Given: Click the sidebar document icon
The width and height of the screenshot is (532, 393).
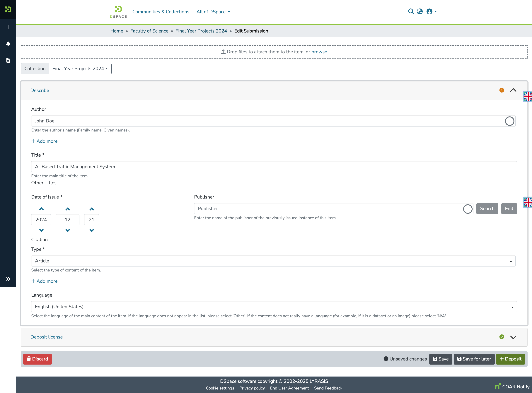Looking at the screenshot, I should pos(8,60).
